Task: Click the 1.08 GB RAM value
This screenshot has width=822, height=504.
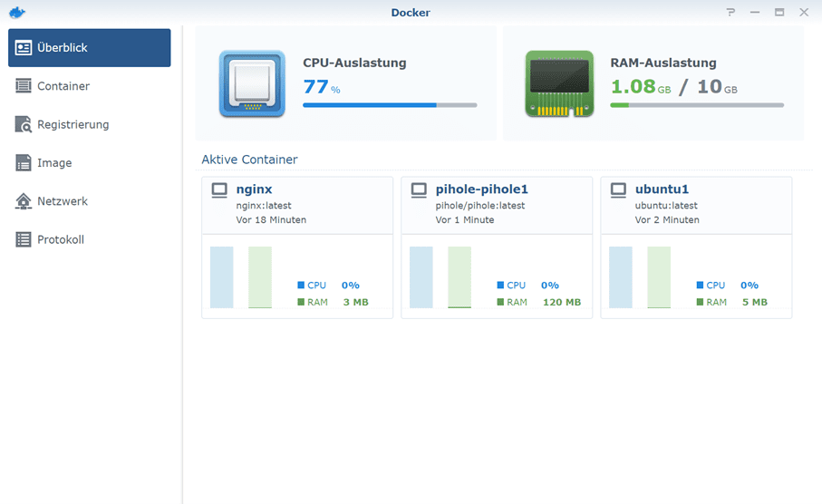Action: click(641, 86)
